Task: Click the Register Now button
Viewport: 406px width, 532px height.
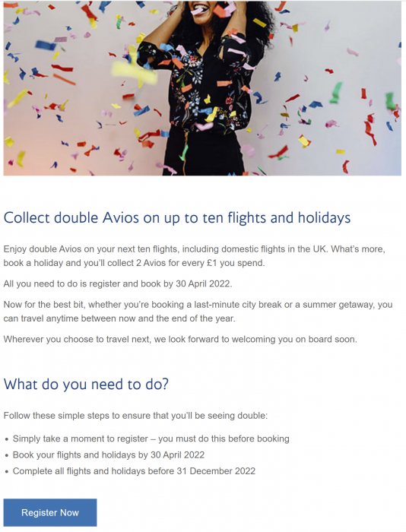Action: point(50,512)
